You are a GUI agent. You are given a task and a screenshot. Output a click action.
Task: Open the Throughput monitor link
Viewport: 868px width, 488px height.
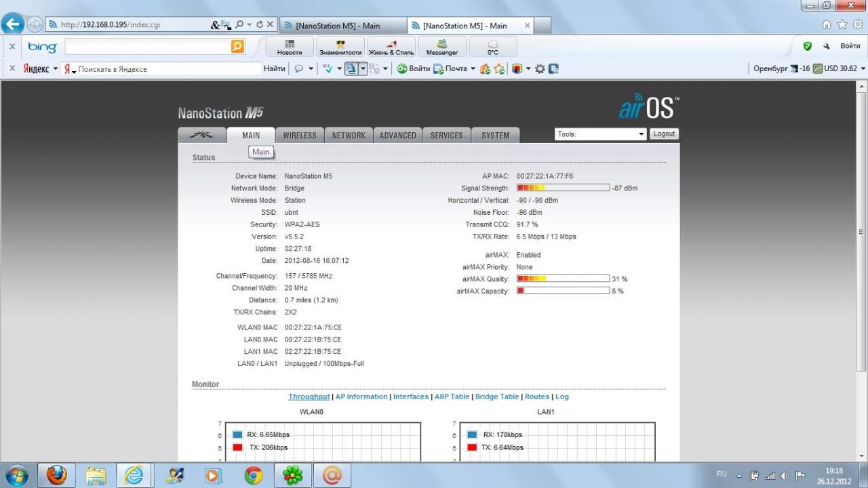point(309,396)
